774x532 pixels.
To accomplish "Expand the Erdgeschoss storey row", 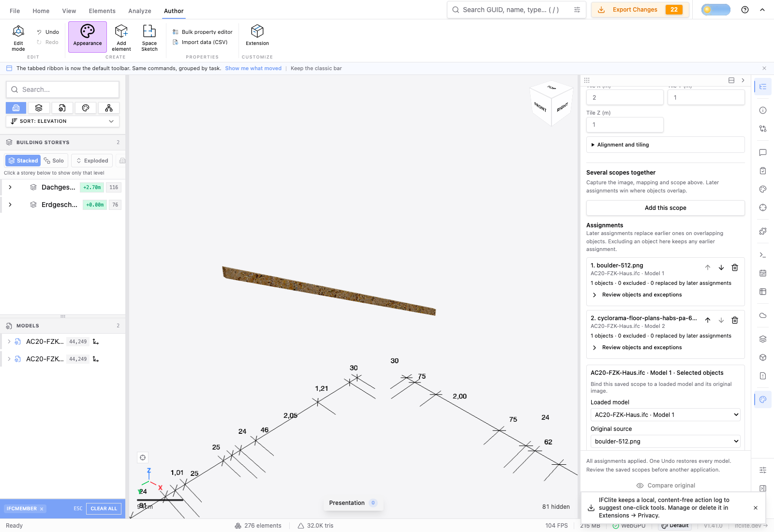I will pos(10,205).
